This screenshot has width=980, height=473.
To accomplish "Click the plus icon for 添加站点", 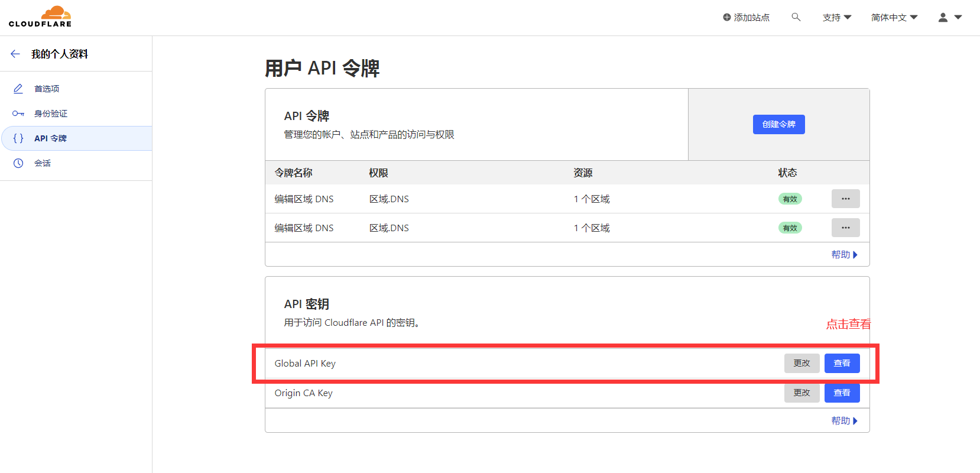I will click(x=726, y=17).
